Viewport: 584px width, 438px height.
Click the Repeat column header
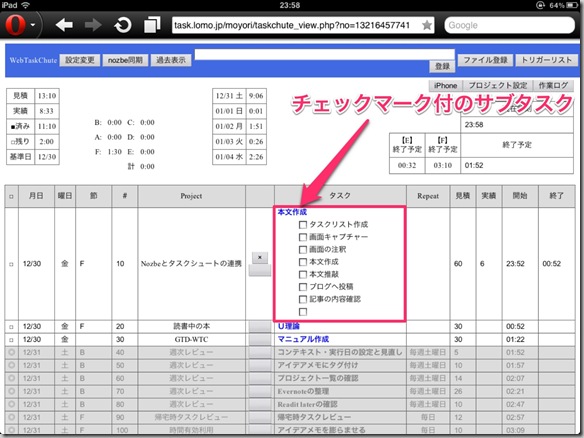(428, 196)
